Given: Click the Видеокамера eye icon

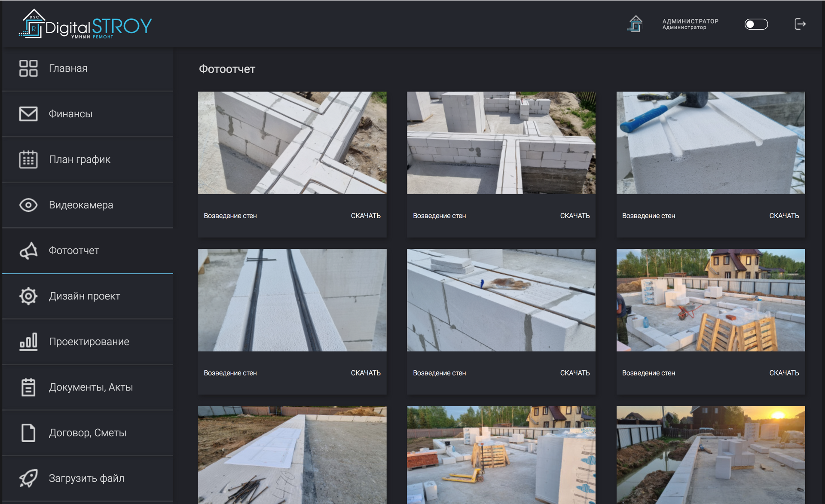Looking at the screenshot, I should point(28,205).
